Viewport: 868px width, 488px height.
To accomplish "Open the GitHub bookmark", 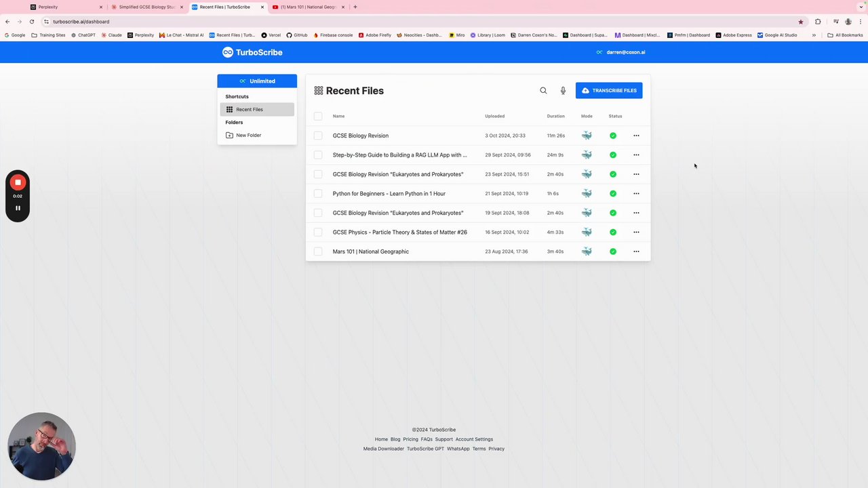I will point(297,35).
